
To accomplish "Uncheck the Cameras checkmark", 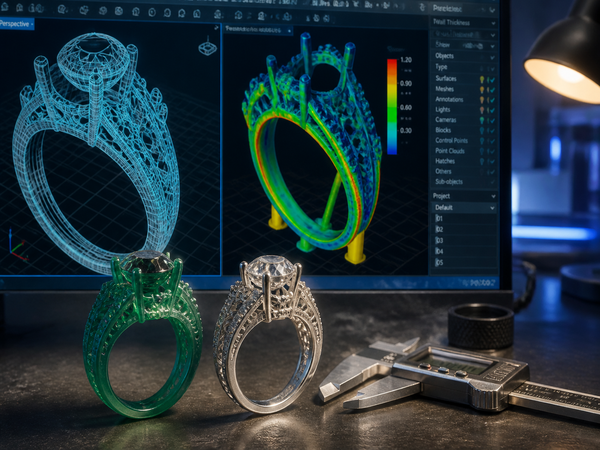I will (x=492, y=121).
